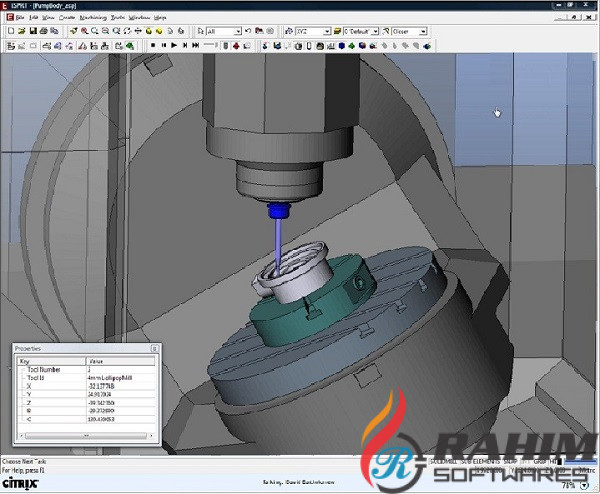The image size is (600, 494).
Task: Click the yellow shaded sphere view icon
Action: pyautogui.click(x=150, y=31)
